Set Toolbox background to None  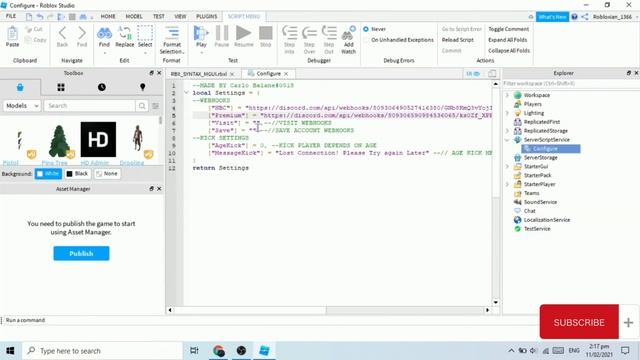coord(107,173)
